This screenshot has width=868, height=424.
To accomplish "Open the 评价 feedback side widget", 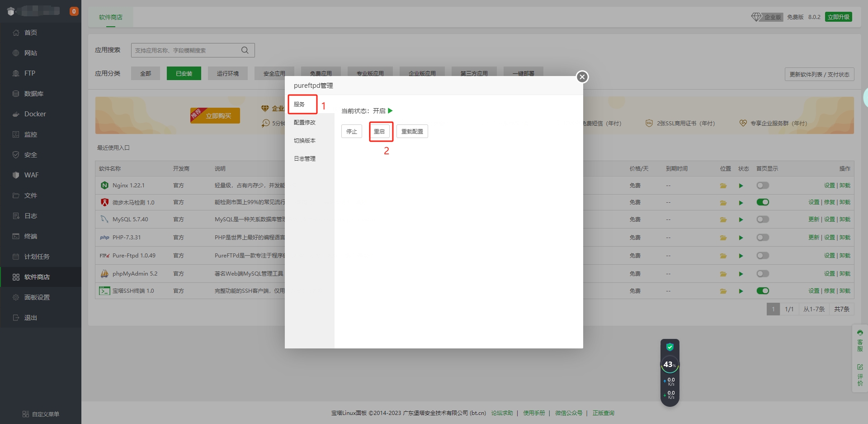I will (860, 375).
